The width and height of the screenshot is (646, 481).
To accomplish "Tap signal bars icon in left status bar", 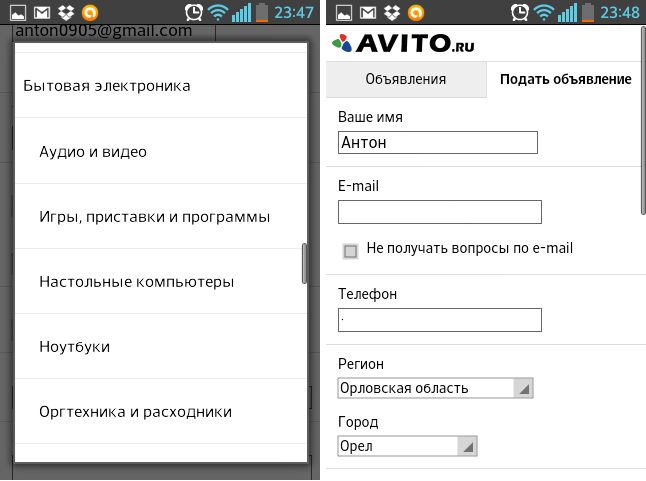I will coord(241,13).
